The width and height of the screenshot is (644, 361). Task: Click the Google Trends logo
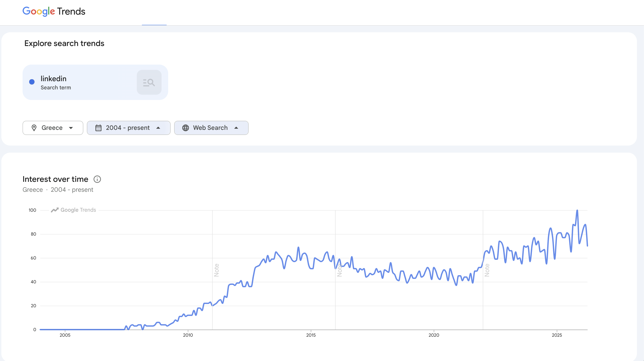54,12
